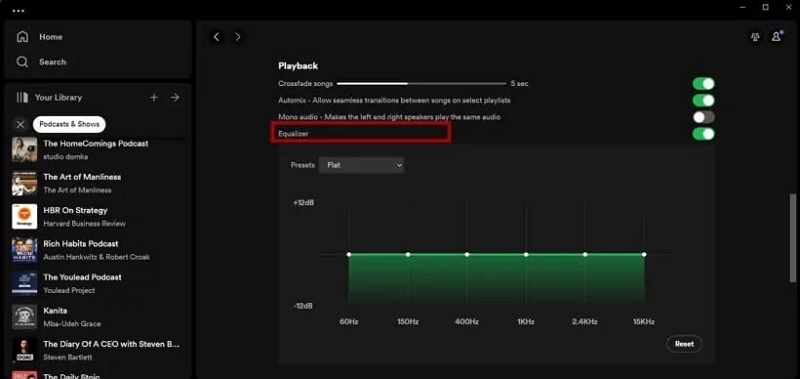Open Rich Habits Podcast cover thumbnail
This screenshot has width=800, height=379.
(x=24, y=250)
